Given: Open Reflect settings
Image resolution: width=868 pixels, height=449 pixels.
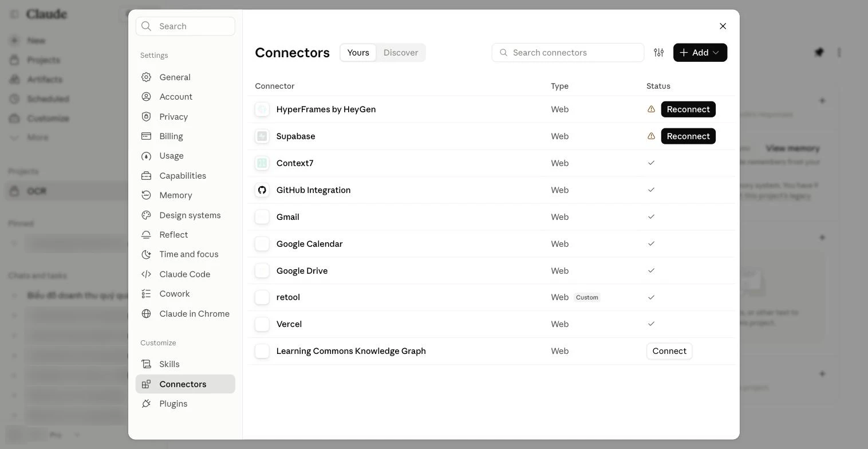Looking at the screenshot, I should (186, 235).
